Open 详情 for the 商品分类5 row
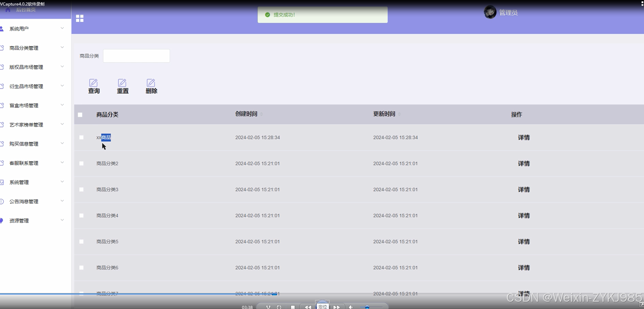 pyautogui.click(x=524, y=242)
